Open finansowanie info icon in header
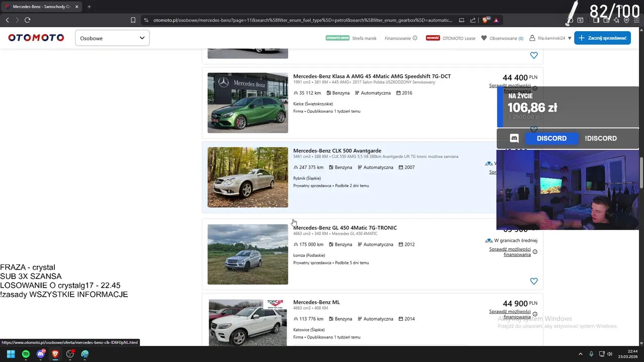Image resolution: width=644 pixels, height=362 pixels. pos(415,38)
